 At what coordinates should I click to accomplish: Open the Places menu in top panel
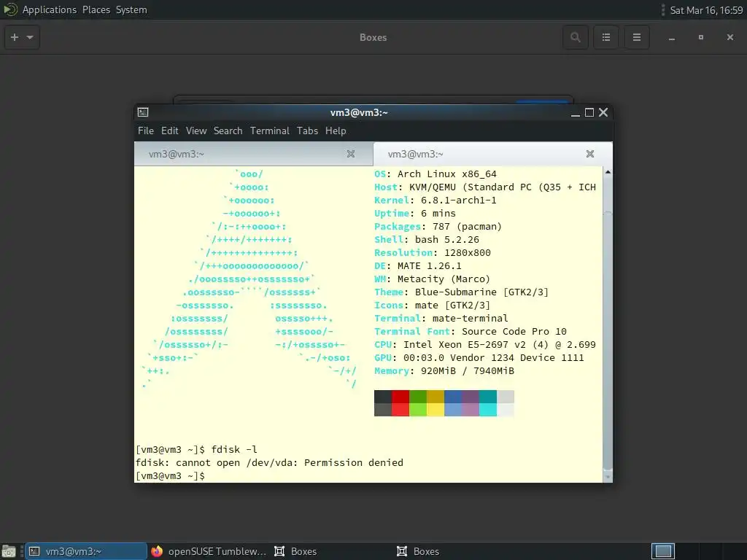(96, 9)
